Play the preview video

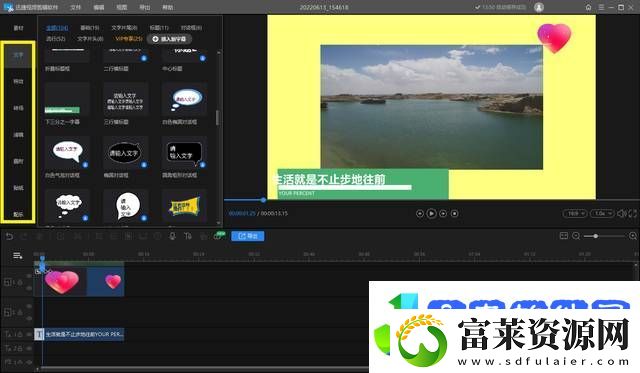[x=431, y=213]
